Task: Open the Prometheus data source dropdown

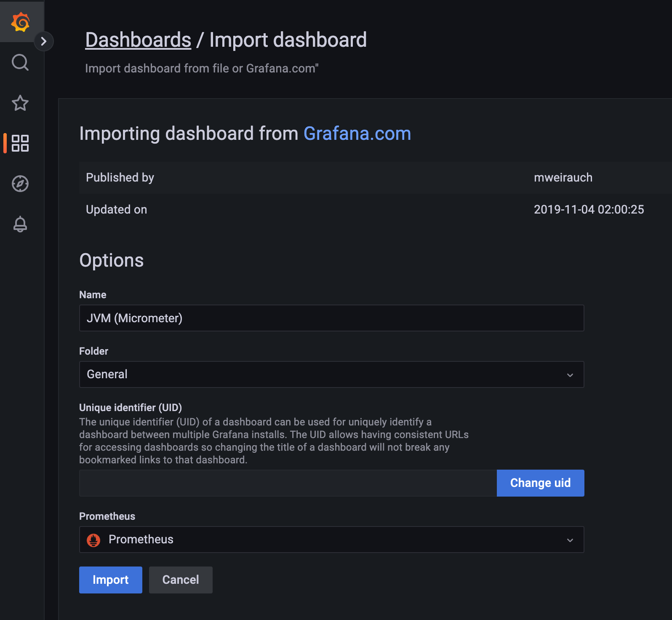Action: (331, 540)
